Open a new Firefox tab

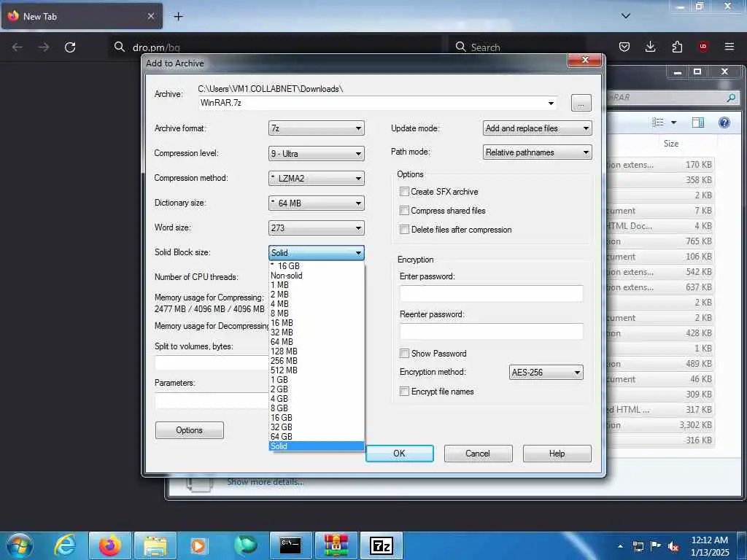tap(178, 17)
